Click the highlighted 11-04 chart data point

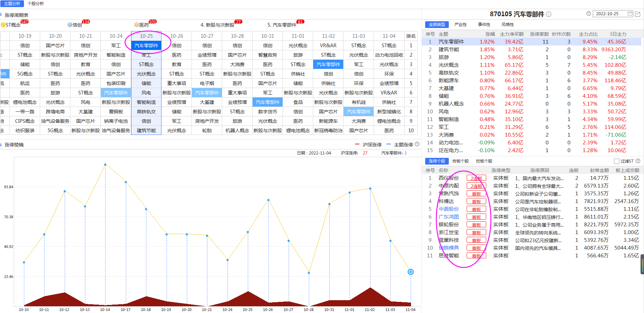click(x=410, y=272)
